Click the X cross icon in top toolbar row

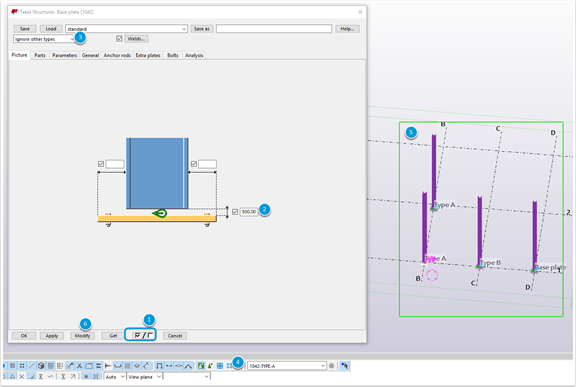pyautogui.click(x=79, y=366)
